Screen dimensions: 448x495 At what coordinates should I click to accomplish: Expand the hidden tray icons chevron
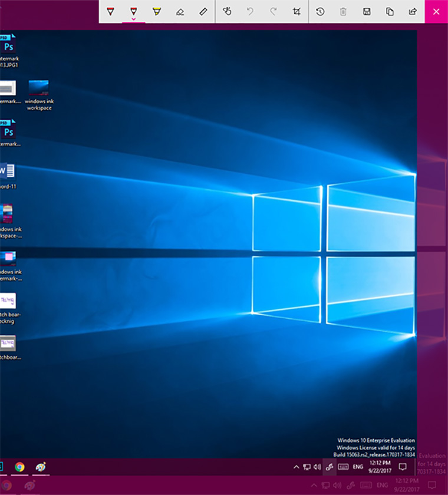pos(296,467)
